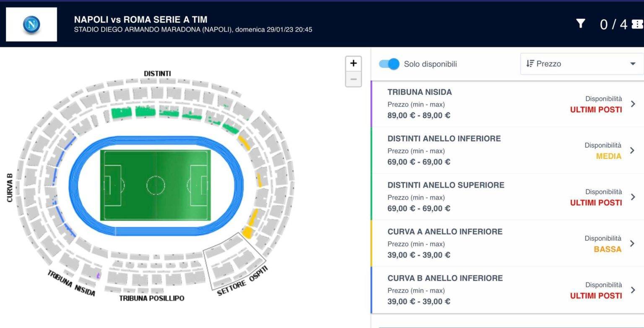This screenshot has height=328, width=644.
Task: Expand the Tribuna Nisida chevron
Action: pyautogui.click(x=633, y=104)
